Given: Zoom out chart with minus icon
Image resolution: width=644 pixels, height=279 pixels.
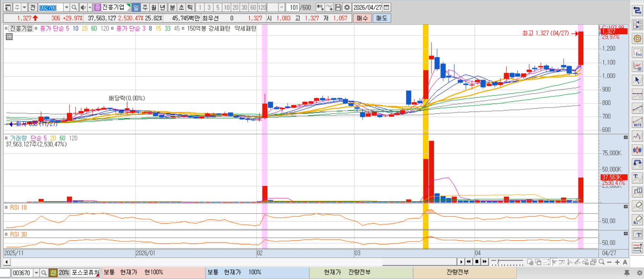Looking at the screenshot, I should (x=609, y=262).
